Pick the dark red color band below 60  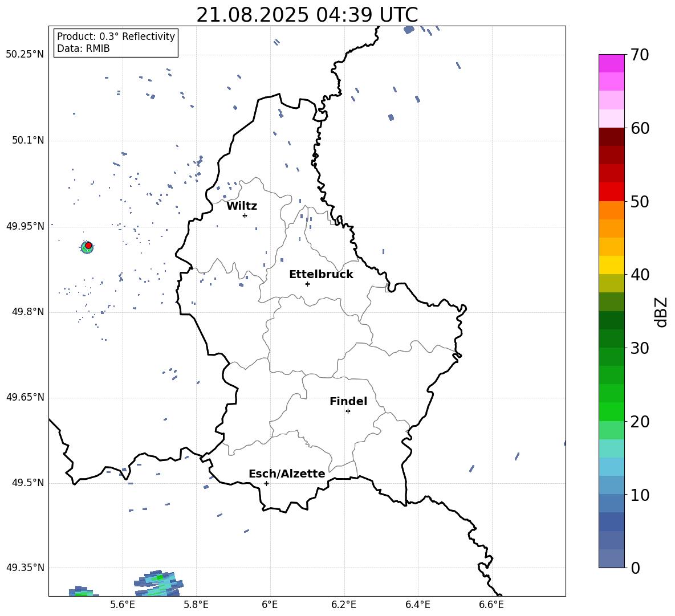(x=611, y=137)
